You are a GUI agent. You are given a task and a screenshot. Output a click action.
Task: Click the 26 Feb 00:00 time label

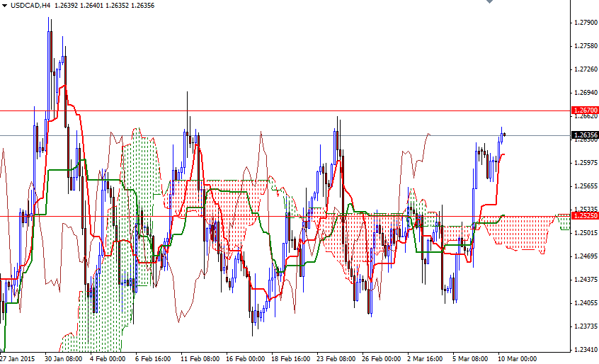[x=381, y=359]
